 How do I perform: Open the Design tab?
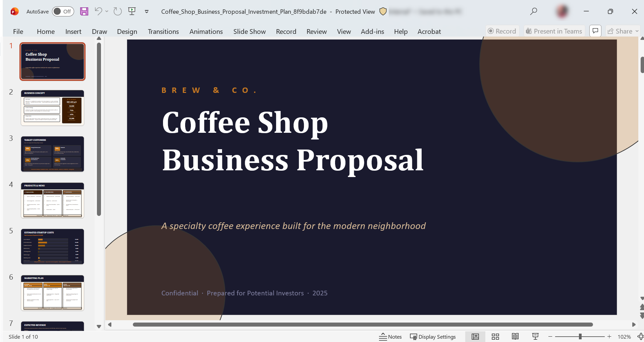coord(127,32)
